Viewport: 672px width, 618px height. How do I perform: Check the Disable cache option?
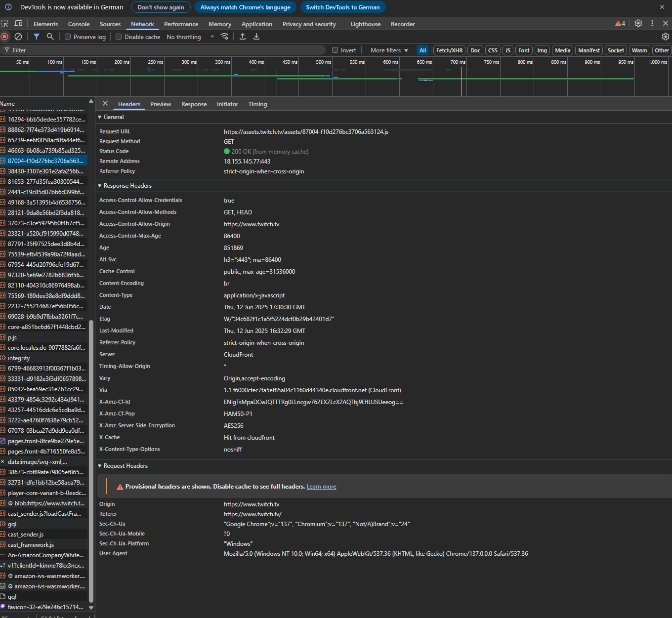tap(119, 37)
